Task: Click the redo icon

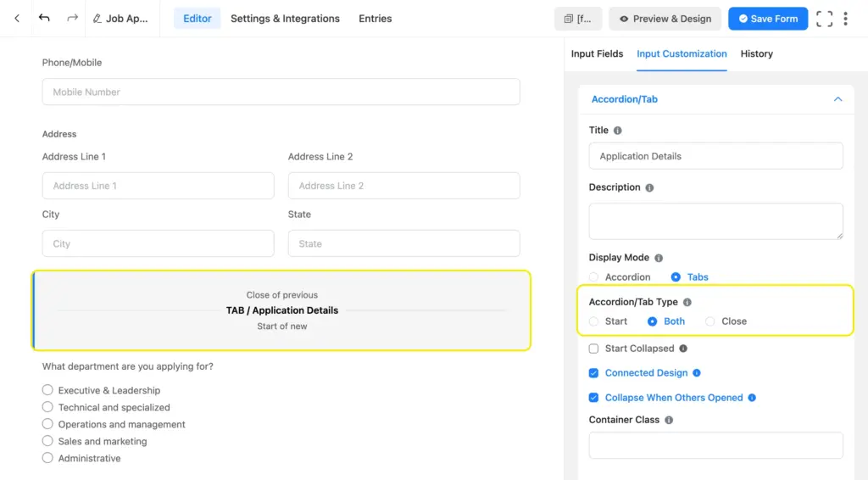Action: coord(72,19)
